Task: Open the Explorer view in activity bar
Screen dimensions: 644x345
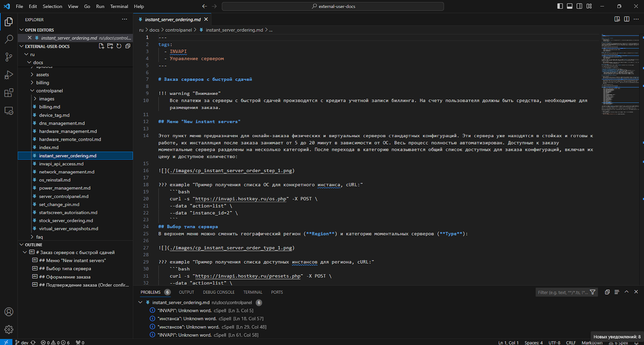Action: point(8,22)
